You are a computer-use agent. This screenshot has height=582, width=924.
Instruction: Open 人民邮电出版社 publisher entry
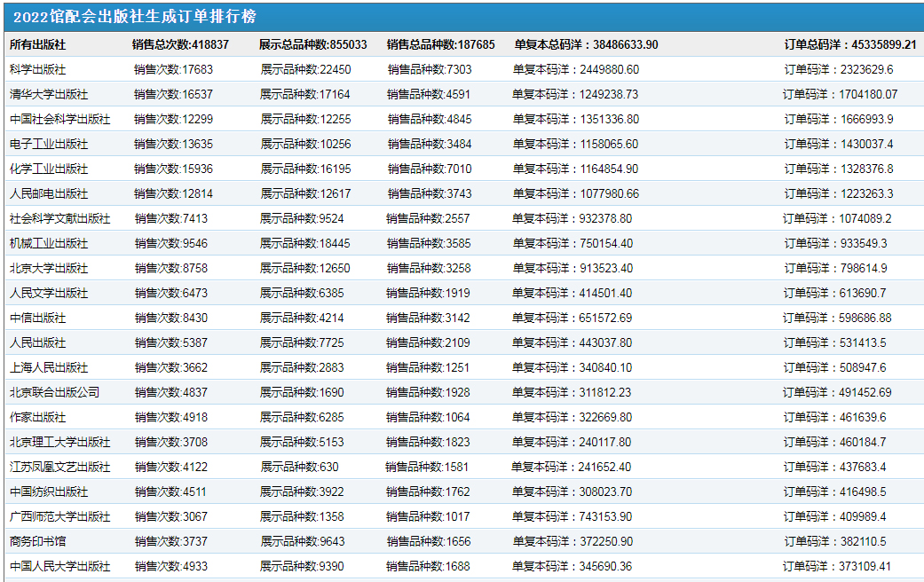click(x=49, y=193)
